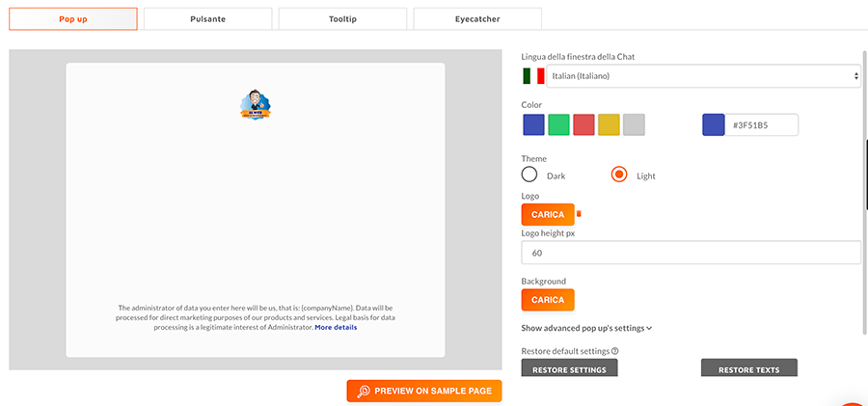Click the delete logo trash icon
The width and height of the screenshot is (868, 406).
pyautogui.click(x=579, y=214)
